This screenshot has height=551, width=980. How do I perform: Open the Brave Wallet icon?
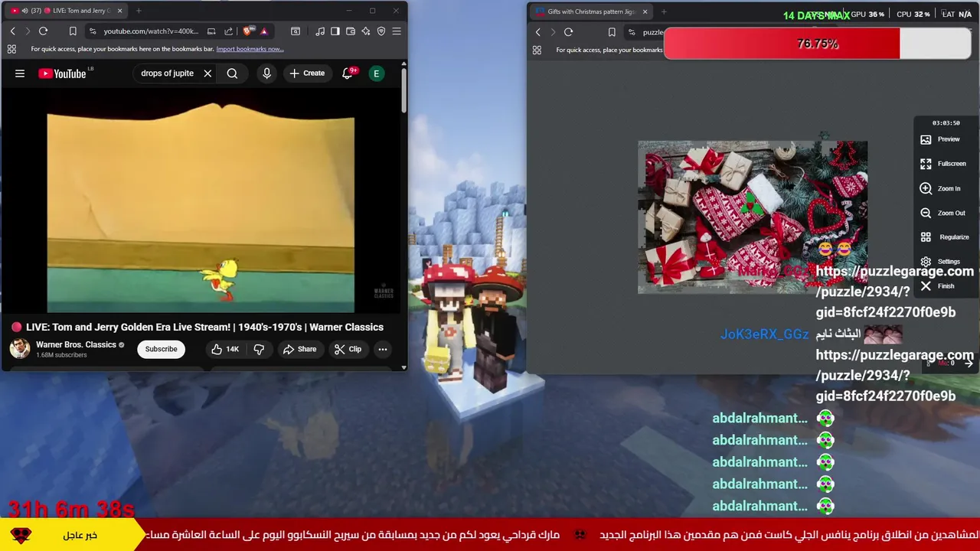pyautogui.click(x=351, y=31)
